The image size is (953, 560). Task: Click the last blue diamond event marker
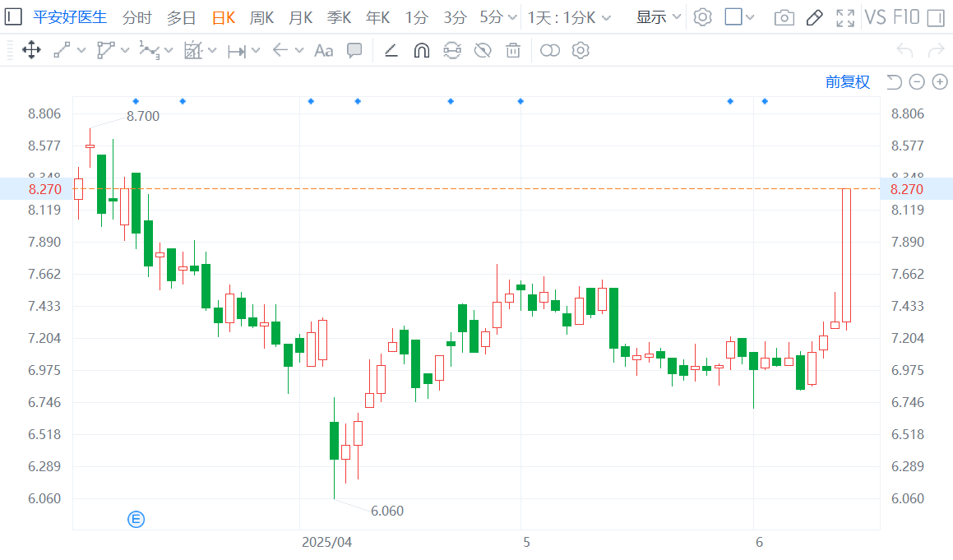[765, 101]
